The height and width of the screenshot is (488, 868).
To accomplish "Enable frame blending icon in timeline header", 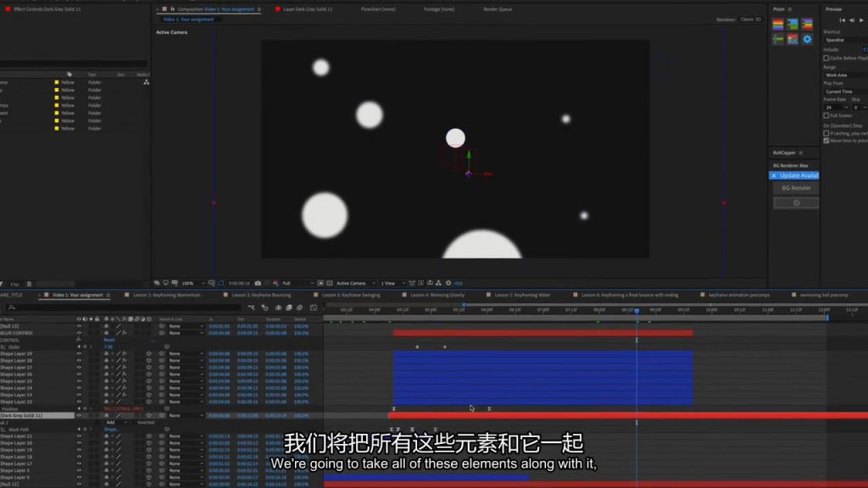I will 288,308.
